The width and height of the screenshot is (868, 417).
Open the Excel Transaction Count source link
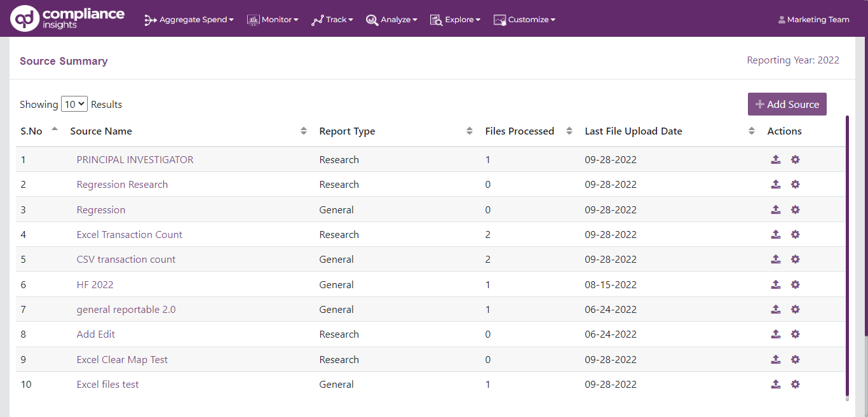(129, 235)
